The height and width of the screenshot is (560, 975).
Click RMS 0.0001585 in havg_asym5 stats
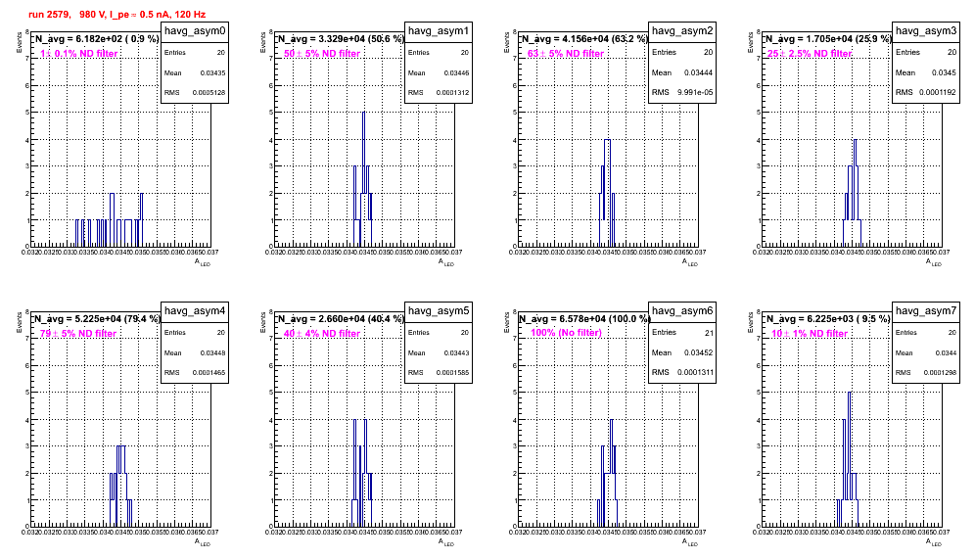pyautogui.click(x=439, y=373)
